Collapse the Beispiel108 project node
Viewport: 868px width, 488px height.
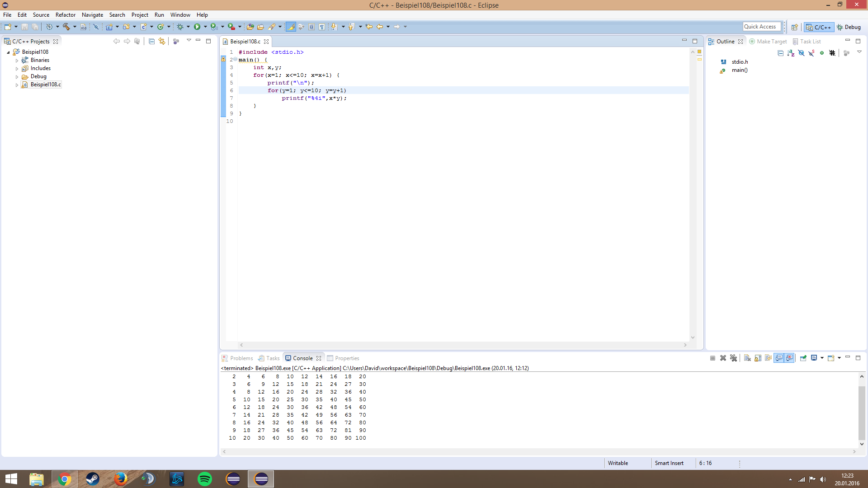pyautogui.click(x=8, y=52)
